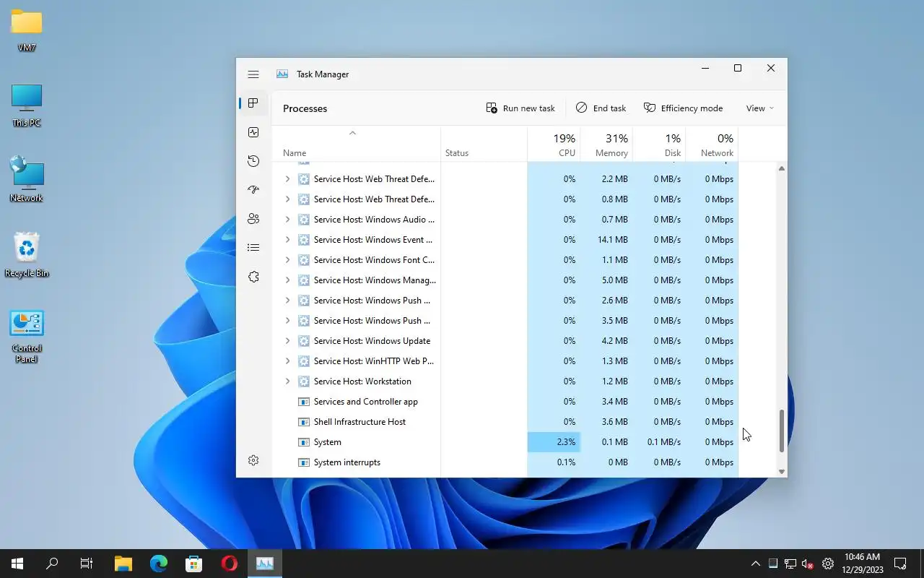Image resolution: width=924 pixels, height=578 pixels.
Task: Launch Opera browser from the taskbar
Action: pyautogui.click(x=230, y=564)
